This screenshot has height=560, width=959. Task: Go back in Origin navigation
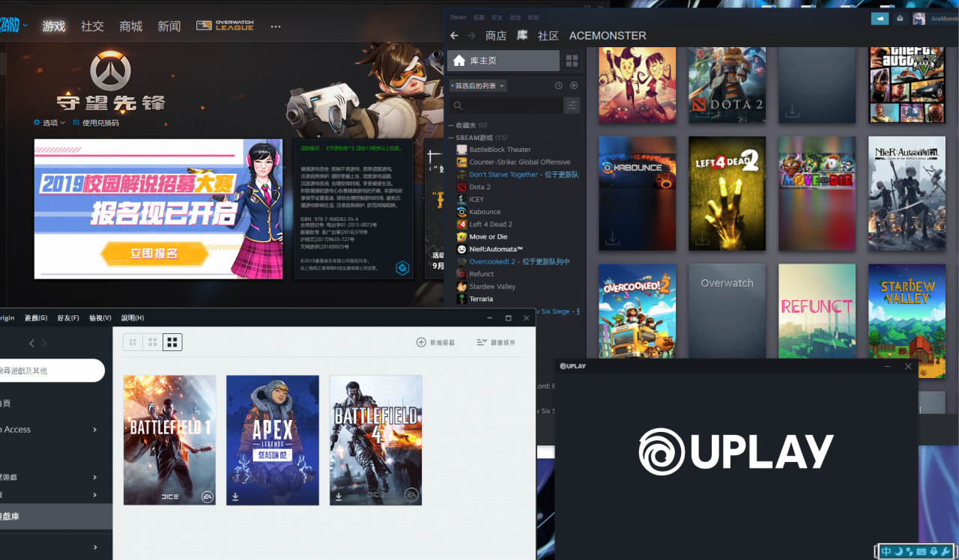pyautogui.click(x=31, y=343)
